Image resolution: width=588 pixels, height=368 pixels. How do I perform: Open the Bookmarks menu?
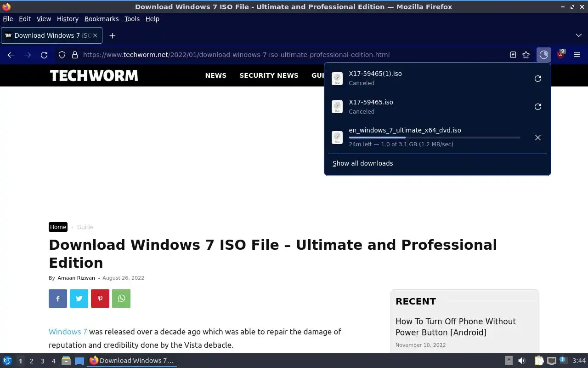[102, 19]
